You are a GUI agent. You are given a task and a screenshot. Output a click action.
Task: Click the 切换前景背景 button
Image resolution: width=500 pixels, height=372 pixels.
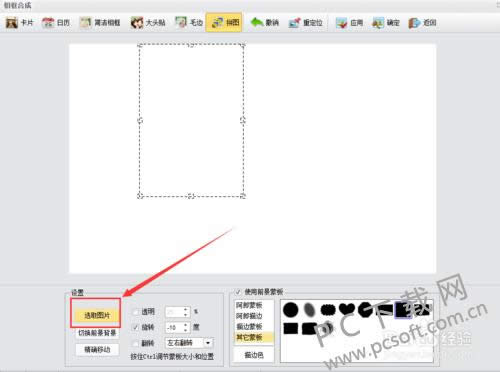tap(97, 333)
